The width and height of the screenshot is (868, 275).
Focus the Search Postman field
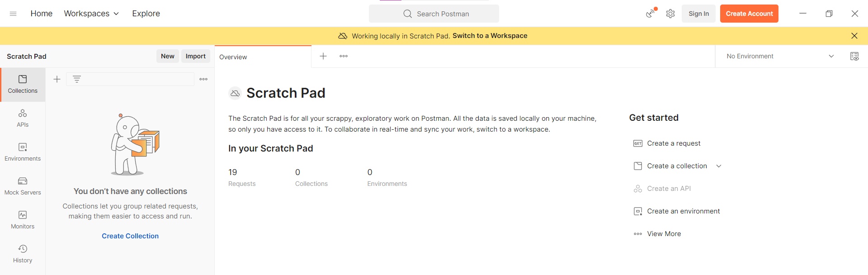[434, 14]
